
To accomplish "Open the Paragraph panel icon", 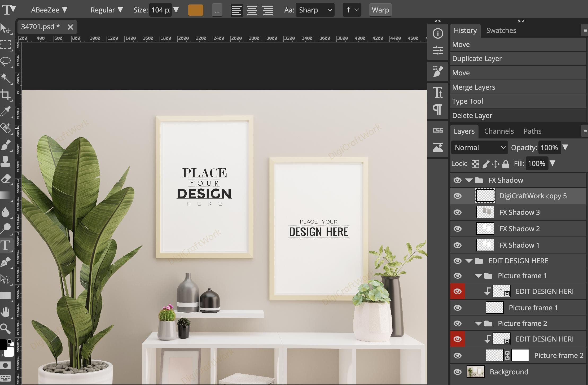I will [x=438, y=109].
